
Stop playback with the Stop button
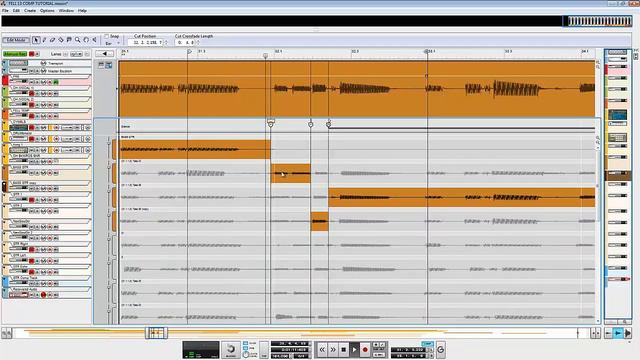(344, 349)
